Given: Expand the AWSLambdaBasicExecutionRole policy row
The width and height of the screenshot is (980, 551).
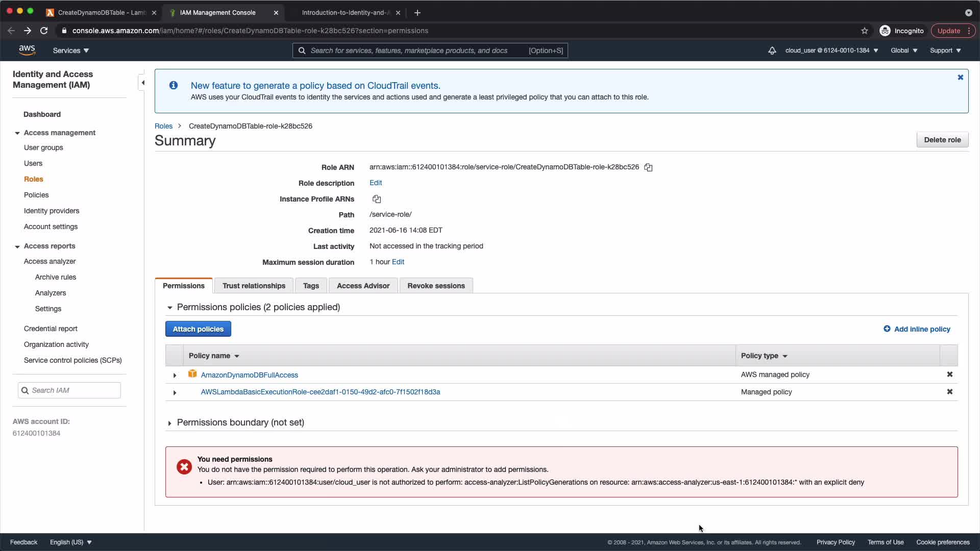Looking at the screenshot, I should tap(175, 393).
